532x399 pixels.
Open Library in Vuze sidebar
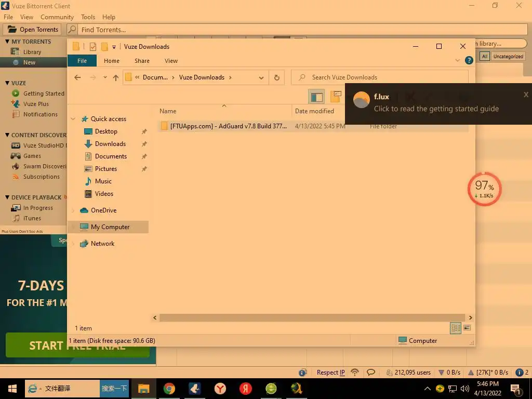tap(32, 52)
